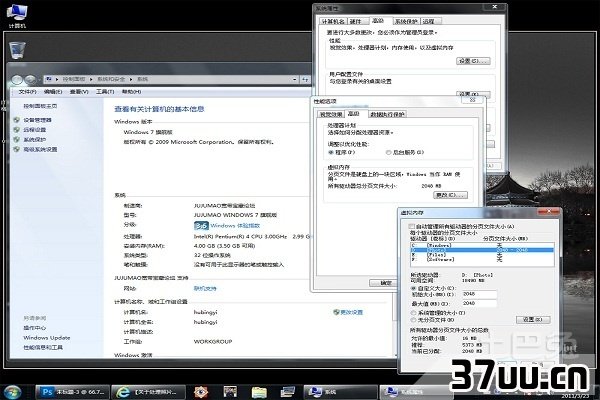Screen dimensions: 600x400
Task: Select the 程序(P) radio button
Action: point(342,152)
